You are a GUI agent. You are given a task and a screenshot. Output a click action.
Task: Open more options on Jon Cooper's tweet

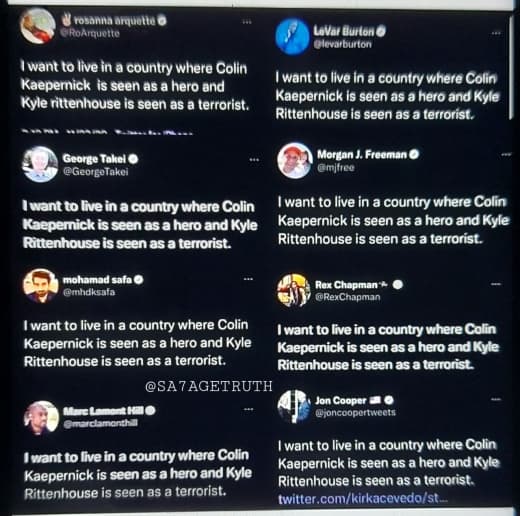click(496, 399)
